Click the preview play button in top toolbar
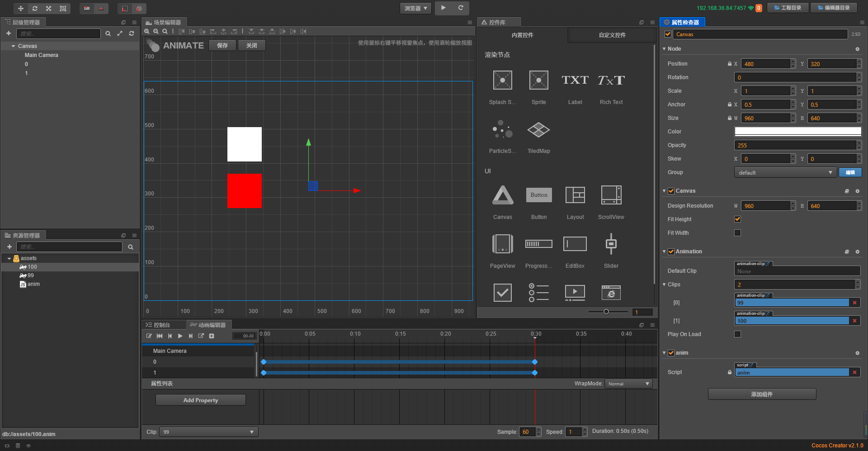This screenshot has height=451, width=868. [443, 8]
